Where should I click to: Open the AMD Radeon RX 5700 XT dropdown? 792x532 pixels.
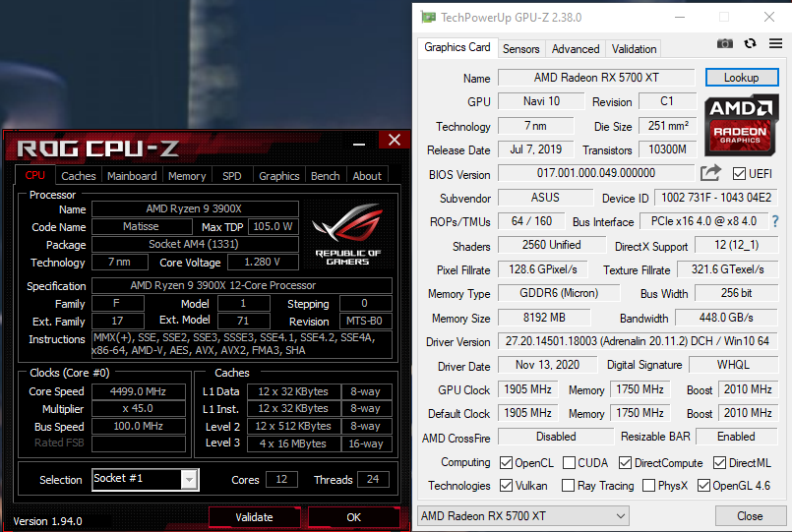point(523,516)
